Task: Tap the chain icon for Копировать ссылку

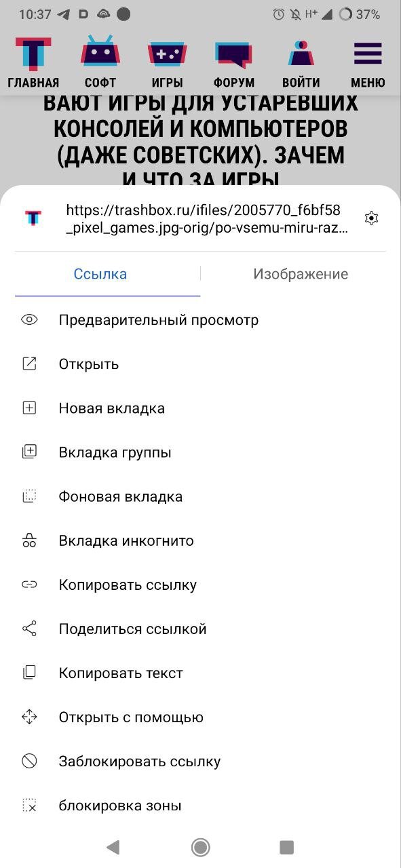Action: (29, 585)
